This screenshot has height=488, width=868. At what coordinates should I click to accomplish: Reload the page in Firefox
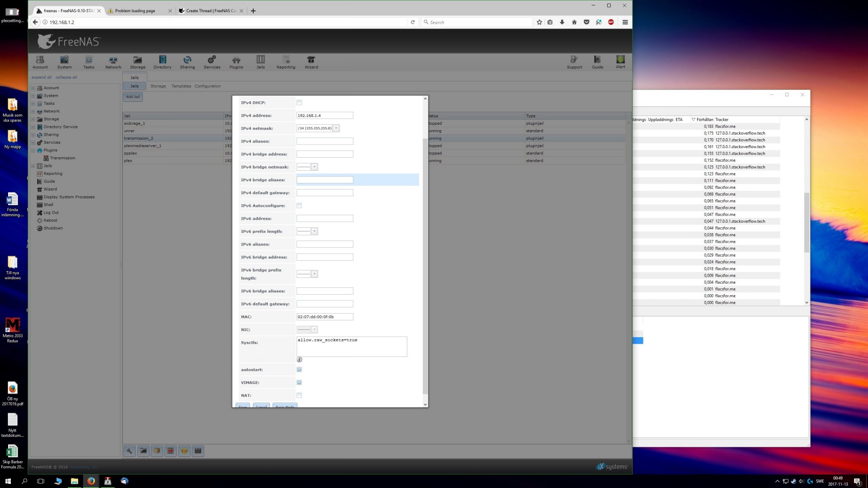tap(412, 22)
